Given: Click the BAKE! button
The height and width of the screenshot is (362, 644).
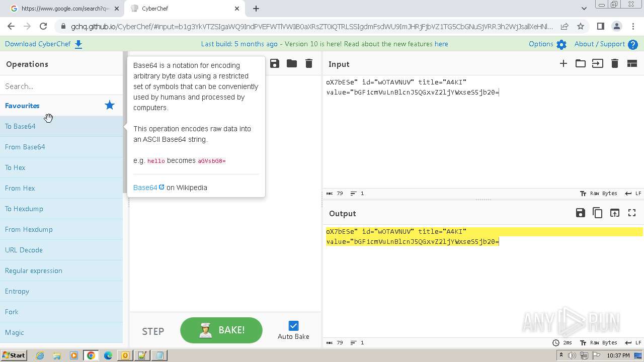Looking at the screenshot, I should 221,330.
